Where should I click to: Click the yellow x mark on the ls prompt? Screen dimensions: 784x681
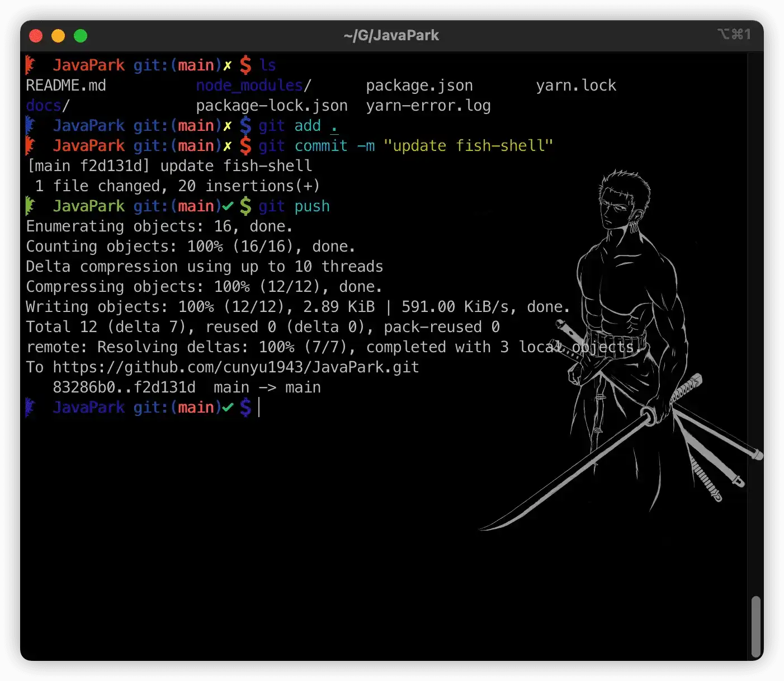pyautogui.click(x=228, y=65)
